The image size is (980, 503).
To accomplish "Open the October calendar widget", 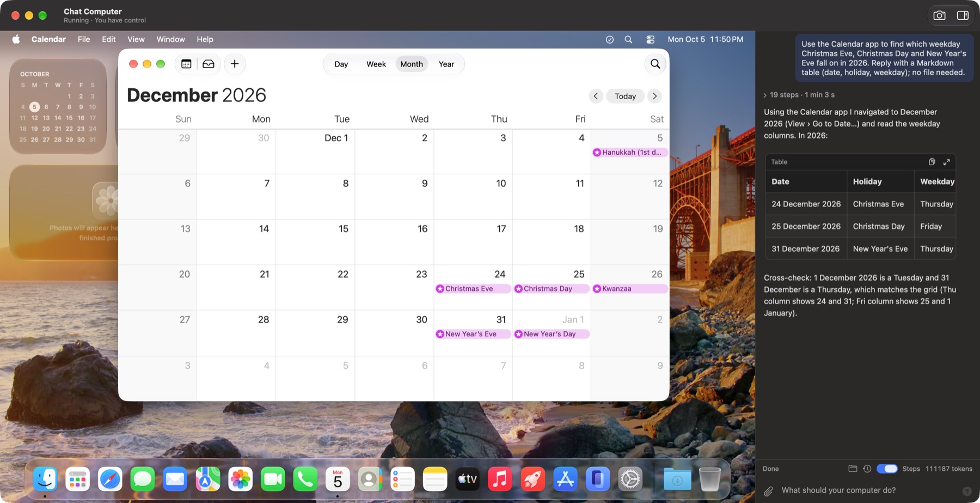I will coord(58,106).
